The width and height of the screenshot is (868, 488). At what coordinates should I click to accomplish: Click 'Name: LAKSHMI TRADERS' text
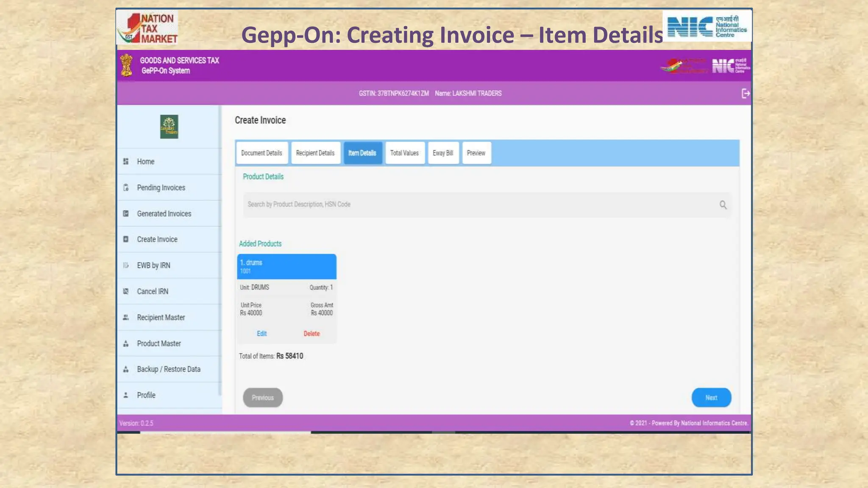point(468,94)
